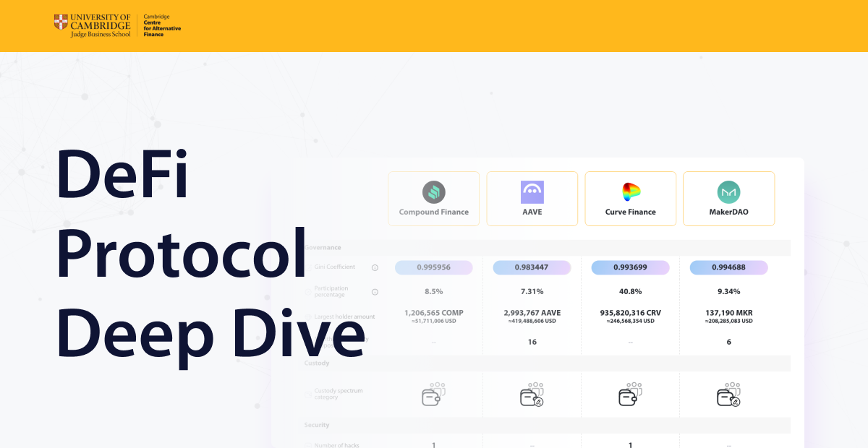Viewport: 868px width, 448px height.
Task: Click the 935,820,316 CRV holder amount
Action: 631,313
